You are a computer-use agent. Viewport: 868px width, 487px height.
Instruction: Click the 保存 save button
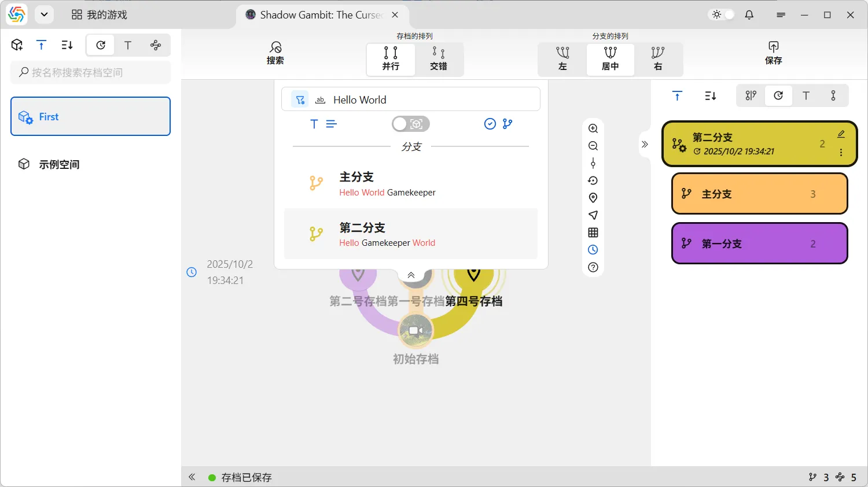click(x=773, y=53)
